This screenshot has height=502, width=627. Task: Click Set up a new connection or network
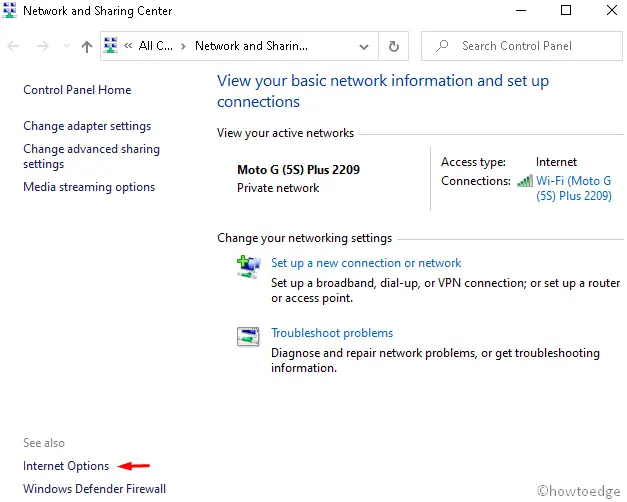click(x=366, y=263)
